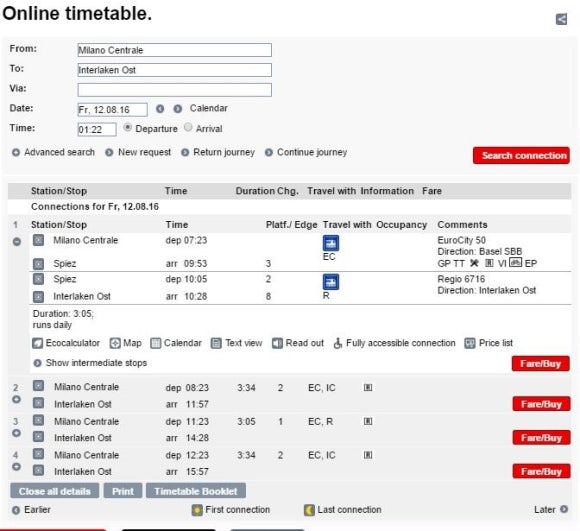The width and height of the screenshot is (580, 531).
Task: Open the Price list icon
Action: pos(470,343)
